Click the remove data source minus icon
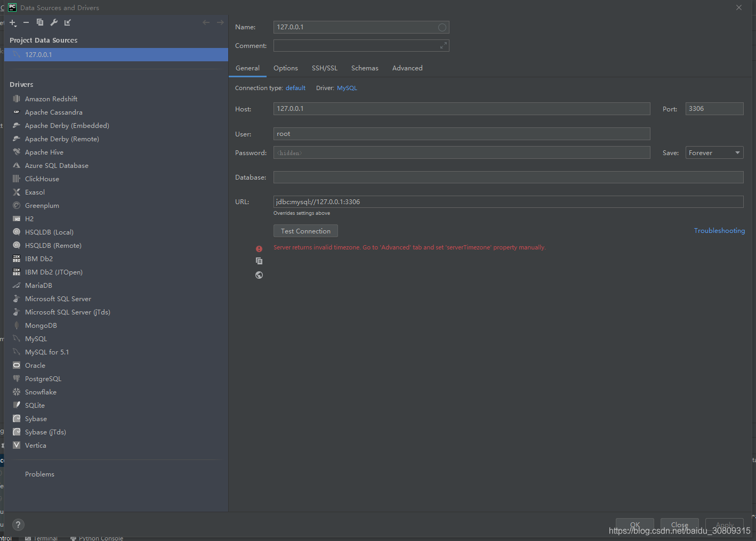This screenshot has height=541, width=756. (x=26, y=22)
